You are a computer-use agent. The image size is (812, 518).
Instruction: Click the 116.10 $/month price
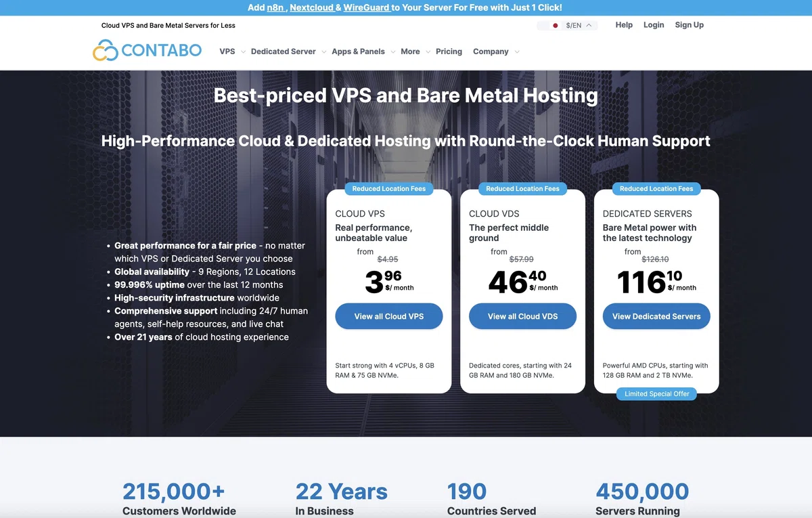pyautogui.click(x=656, y=282)
